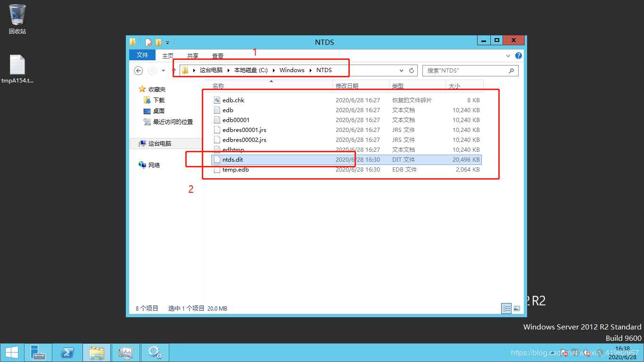The image size is (644, 362).
Task: Click 本地磁盘 (C:) in the address breadcrumb
Action: [x=251, y=70]
